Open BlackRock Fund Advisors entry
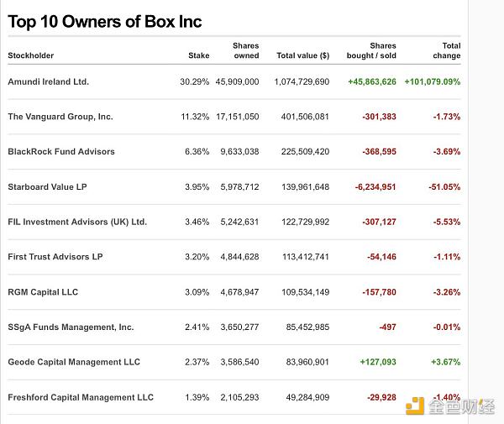This screenshot has width=504, height=424. coord(60,152)
